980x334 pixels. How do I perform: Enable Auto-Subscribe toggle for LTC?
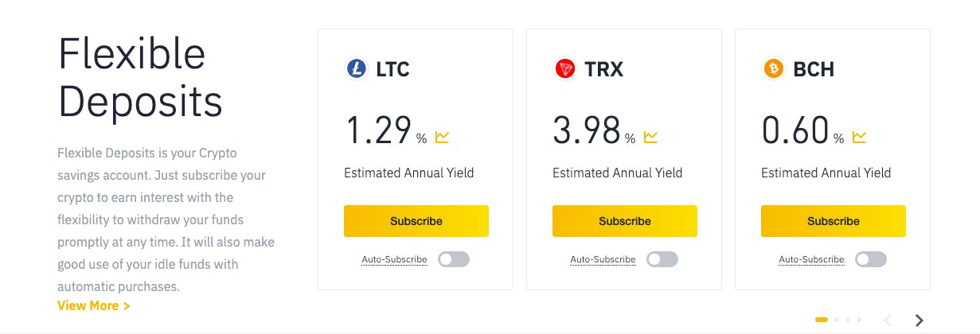point(454,259)
